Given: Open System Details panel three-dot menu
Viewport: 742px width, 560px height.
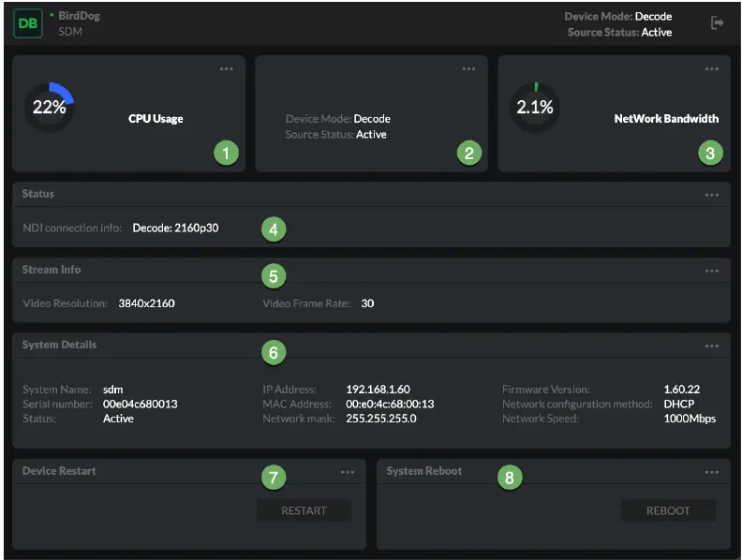Looking at the screenshot, I should [x=712, y=346].
